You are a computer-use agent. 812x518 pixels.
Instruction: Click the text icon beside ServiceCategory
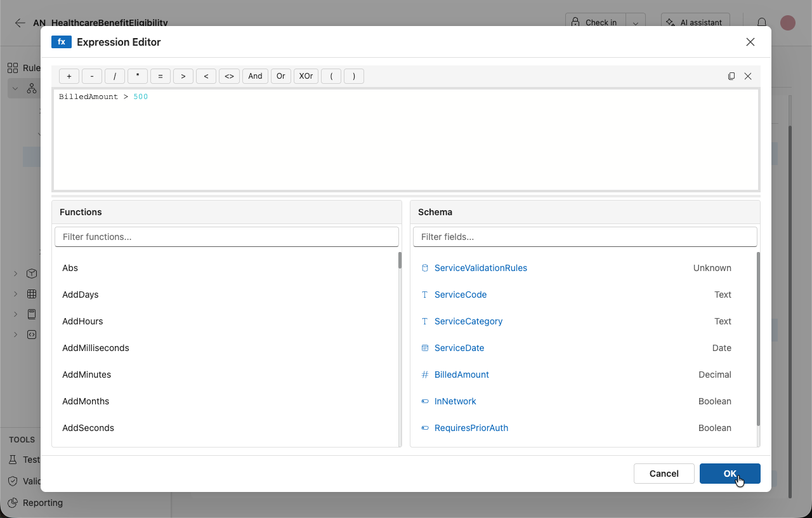[425, 321]
